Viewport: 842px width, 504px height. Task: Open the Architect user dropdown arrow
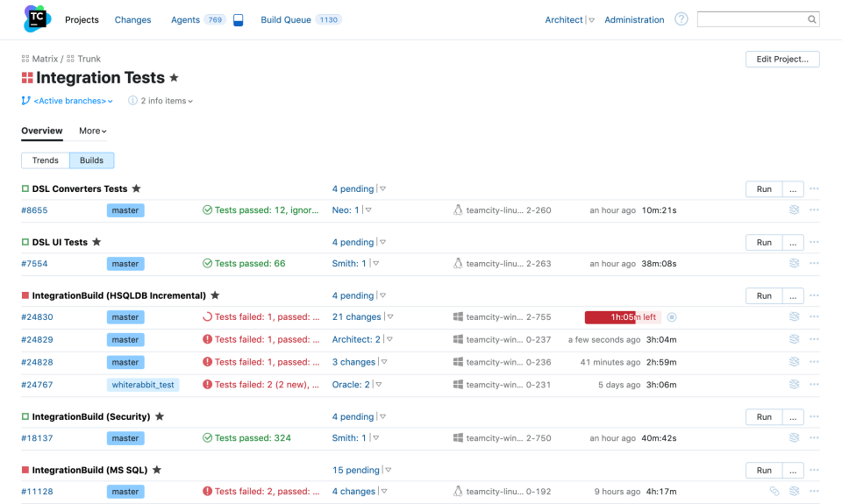tap(591, 20)
